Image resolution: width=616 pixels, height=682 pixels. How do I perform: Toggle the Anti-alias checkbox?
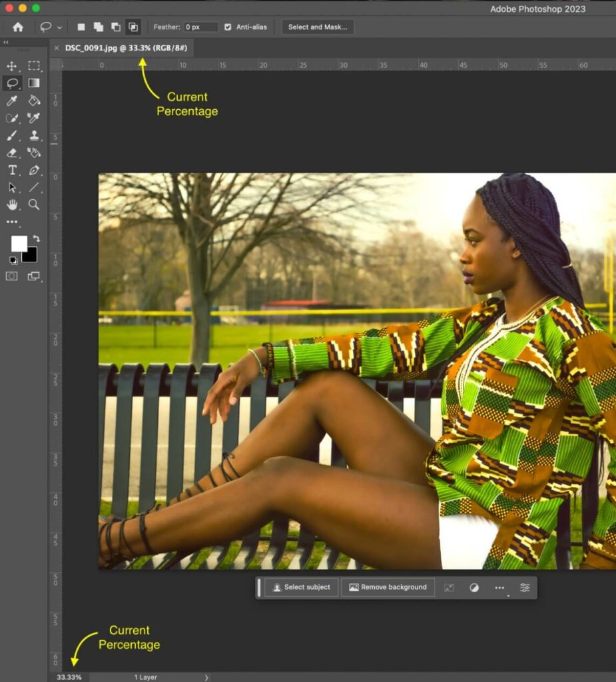tap(228, 27)
